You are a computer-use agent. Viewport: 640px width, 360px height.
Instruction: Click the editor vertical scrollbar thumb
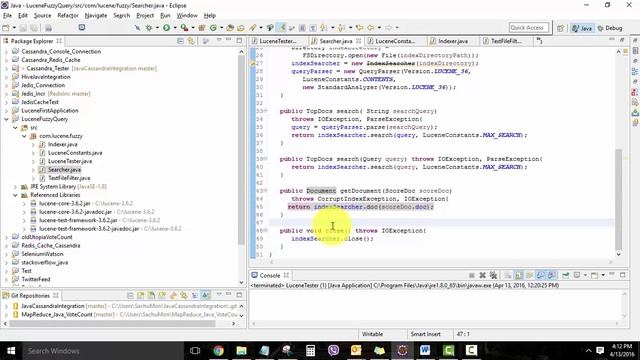click(x=619, y=199)
